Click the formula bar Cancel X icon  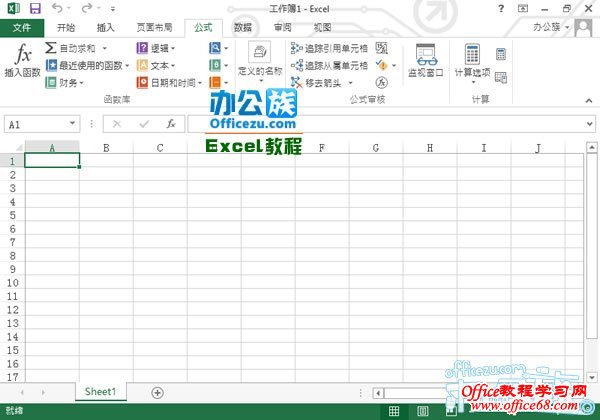(117, 124)
